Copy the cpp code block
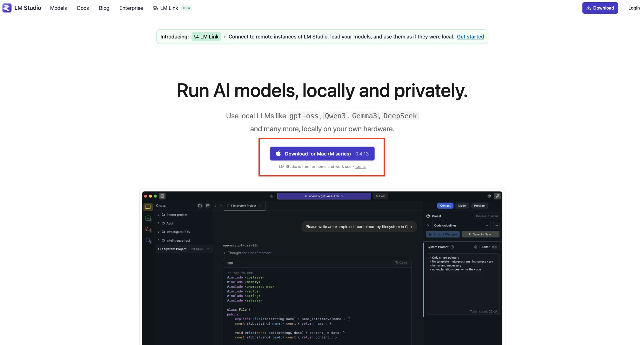Image resolution: width=644 pixels, height=345 pixels. click(x=401, y=263)
